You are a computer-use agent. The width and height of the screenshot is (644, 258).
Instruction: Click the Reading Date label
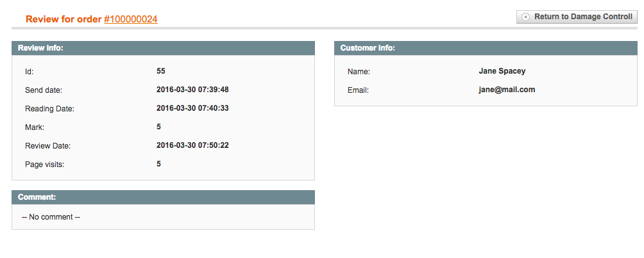coord(49,109)
